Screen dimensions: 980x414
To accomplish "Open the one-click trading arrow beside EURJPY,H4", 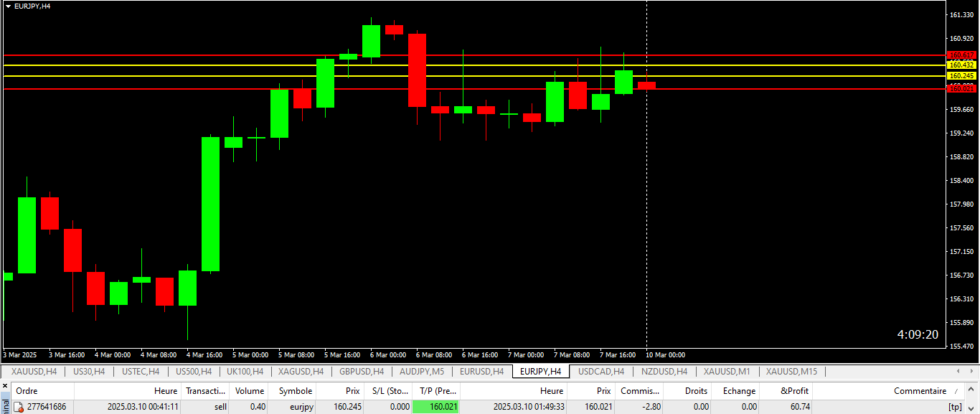I will [8, 6].
